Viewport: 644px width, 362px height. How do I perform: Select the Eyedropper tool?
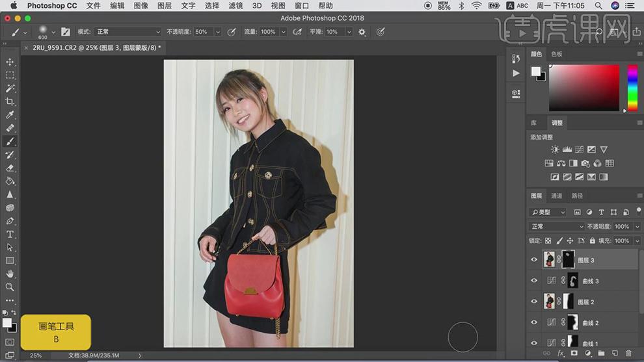tap(10, 114)
